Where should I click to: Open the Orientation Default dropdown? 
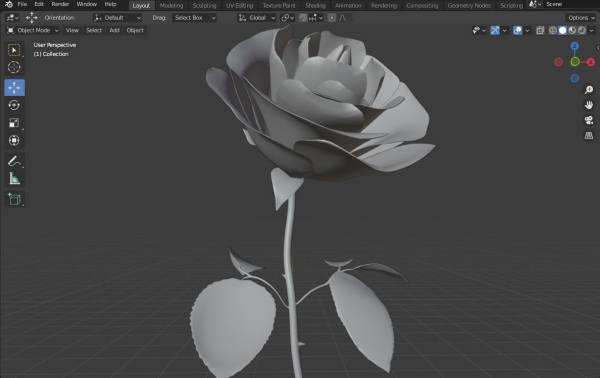(x=117, y=18)
